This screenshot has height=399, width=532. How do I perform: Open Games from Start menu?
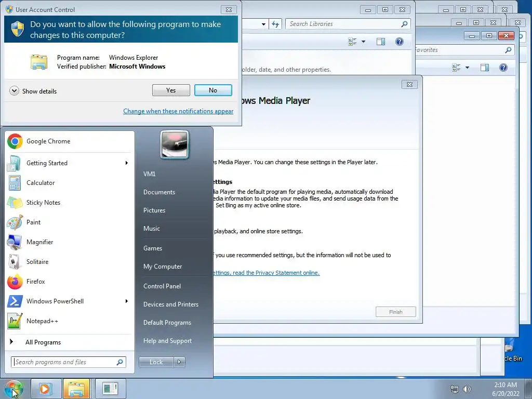pyautogui.click(x=153, y=248)
